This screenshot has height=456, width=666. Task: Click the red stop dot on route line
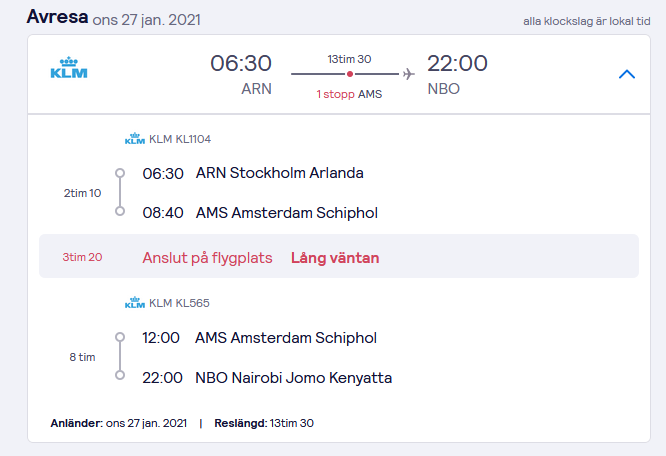coord(349,74)
